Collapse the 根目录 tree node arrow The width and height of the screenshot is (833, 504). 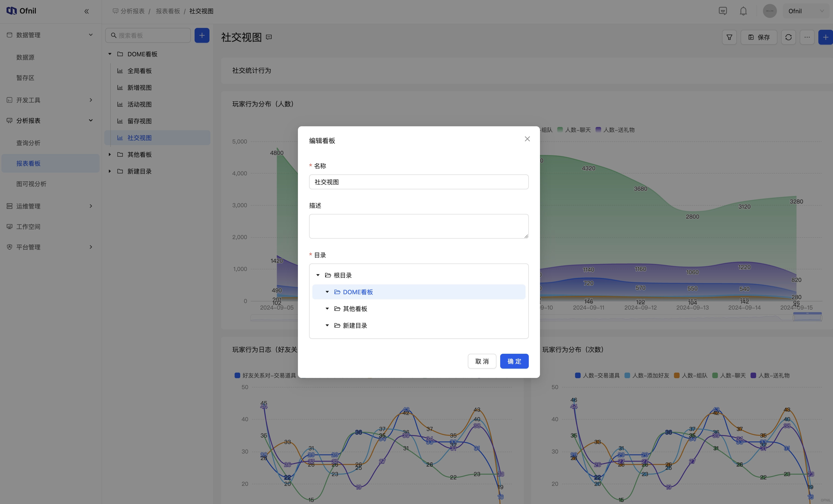click(318, 275)
